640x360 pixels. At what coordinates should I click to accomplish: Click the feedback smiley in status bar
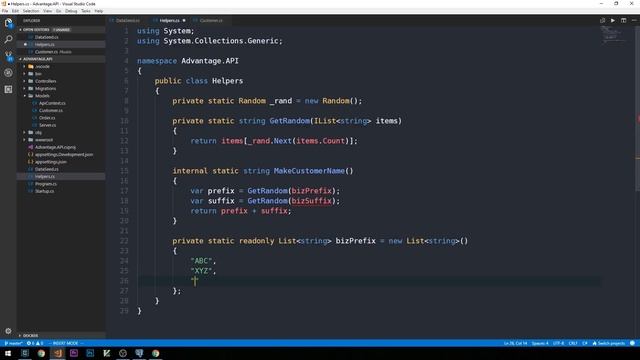click(x=633, y=343)
